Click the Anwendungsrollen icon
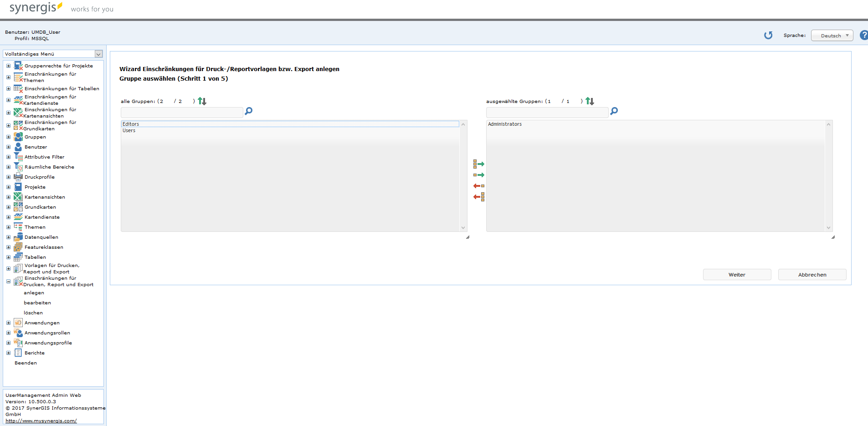 pos(18,333)
